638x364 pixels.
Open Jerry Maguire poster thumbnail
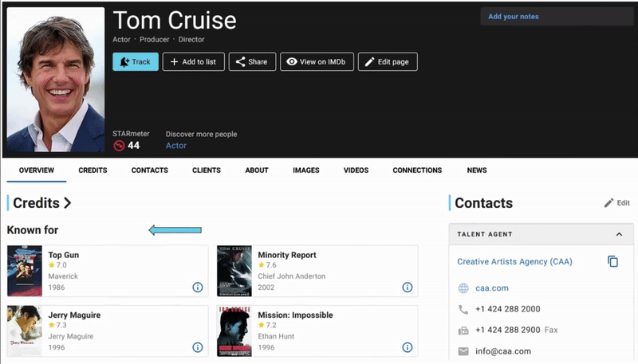click(x=25, y=331)
